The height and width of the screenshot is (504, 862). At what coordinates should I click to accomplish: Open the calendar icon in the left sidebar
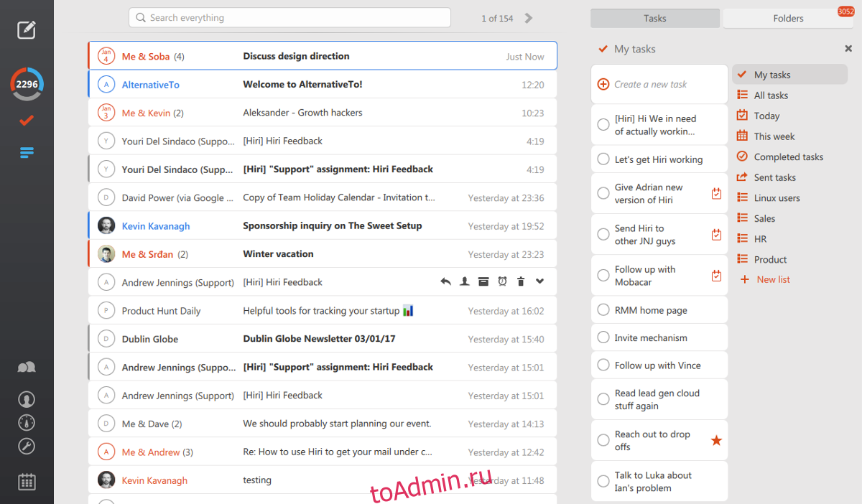pyautogui.click(x=27, y=482)
